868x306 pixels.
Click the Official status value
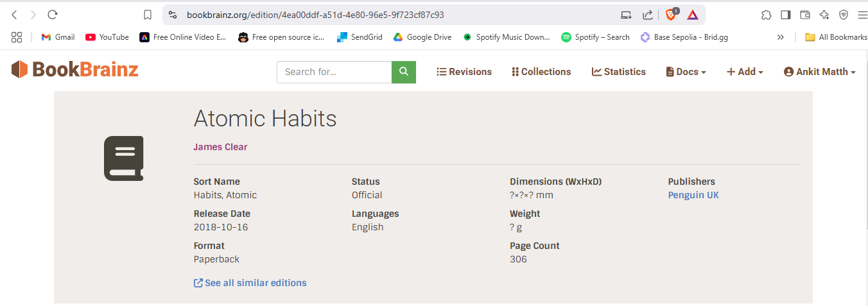(x=367, y=195)
